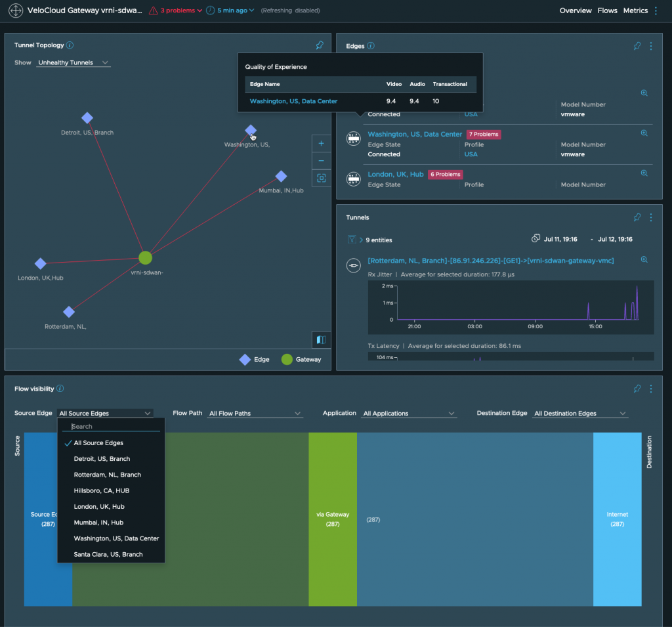This screenshot has width=672, height=627.
Task: Open the Application dropdown
Action: tap(409, 414)
